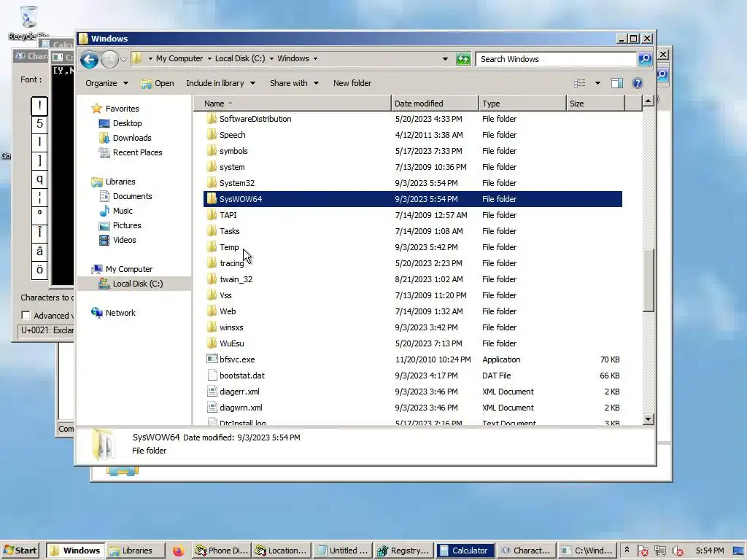Expand the Windows breadcrumb dropdown arrow
The image size is (747, 560).
315,58
